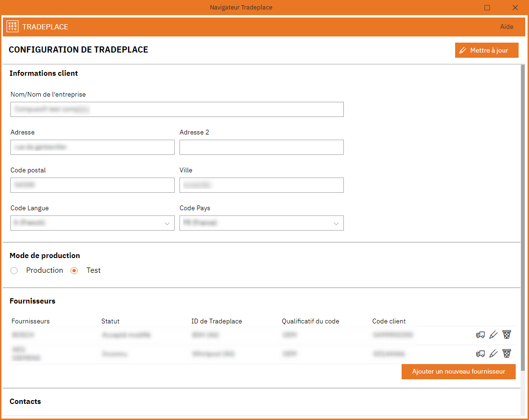The height and width of the screenshot is (420, 529).
Task: Click the Mettre à jour button
Action: [x=486, y=50]
